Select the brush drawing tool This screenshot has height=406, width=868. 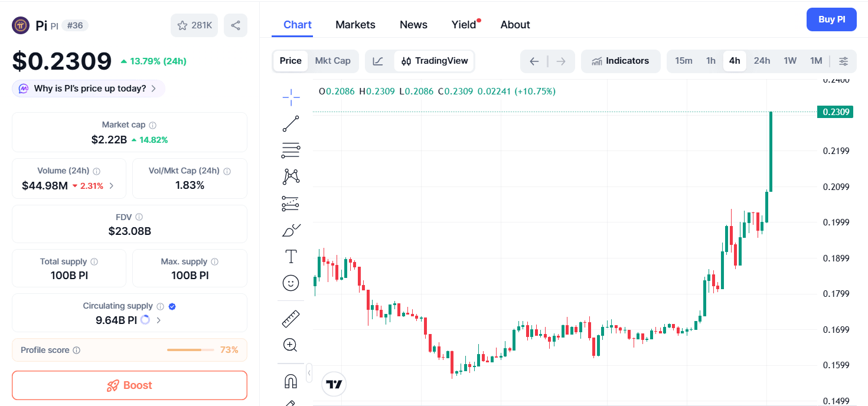[291, 230]
